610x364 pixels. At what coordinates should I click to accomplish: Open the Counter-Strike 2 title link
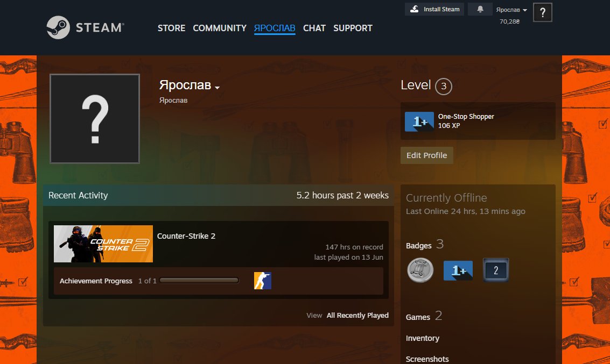coord(186,236)
